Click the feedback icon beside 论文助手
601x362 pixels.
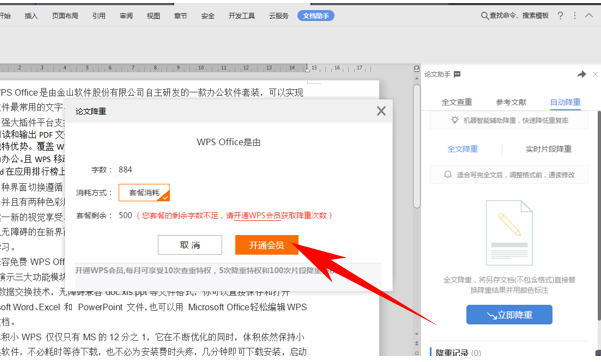pos(457,74)
